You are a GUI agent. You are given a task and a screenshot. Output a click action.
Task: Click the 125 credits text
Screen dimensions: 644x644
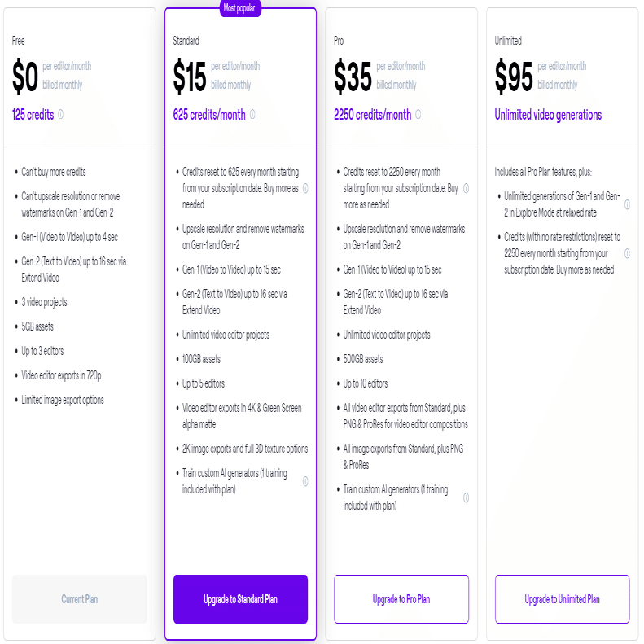(33, 115)
